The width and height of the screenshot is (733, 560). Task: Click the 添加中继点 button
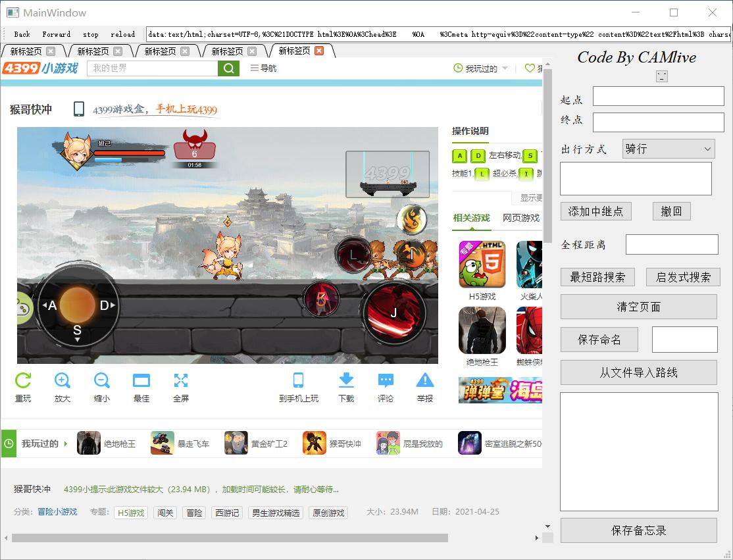tap(596, 211)
